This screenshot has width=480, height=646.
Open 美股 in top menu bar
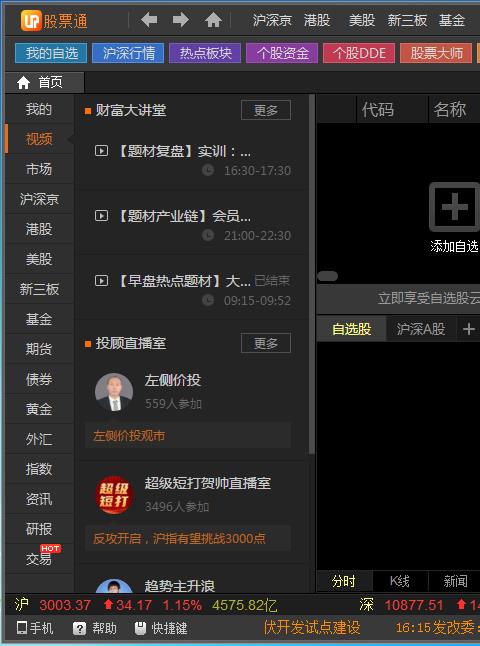point(362,20)
